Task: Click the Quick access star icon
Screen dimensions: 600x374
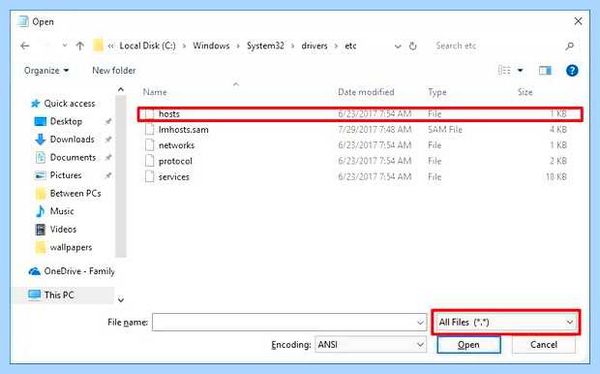Action: (35, 103)
